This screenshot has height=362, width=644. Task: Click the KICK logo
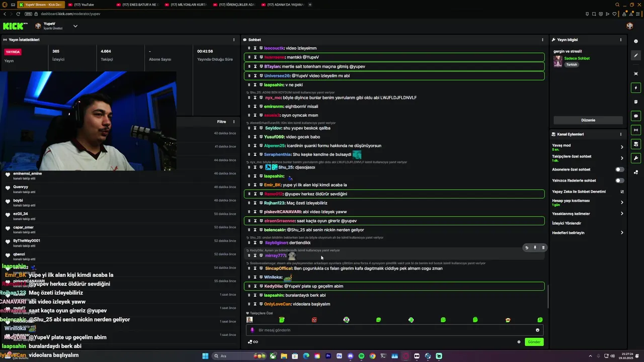(x=15, y=26)
